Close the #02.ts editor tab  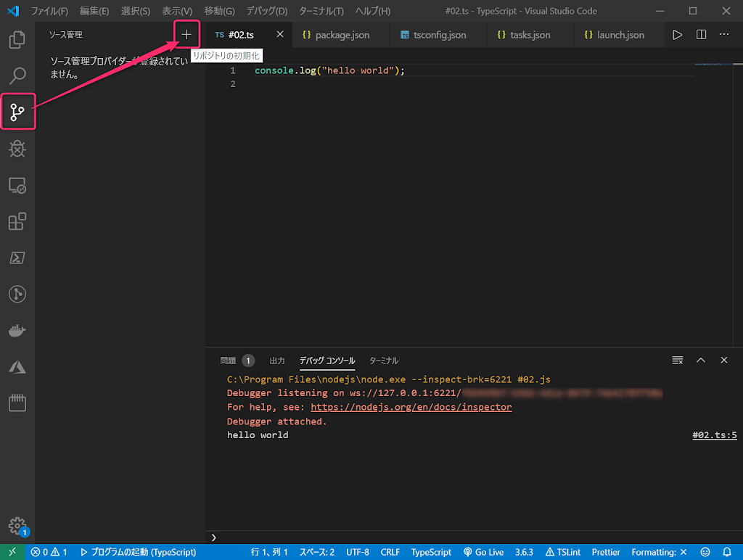[280, 34]
